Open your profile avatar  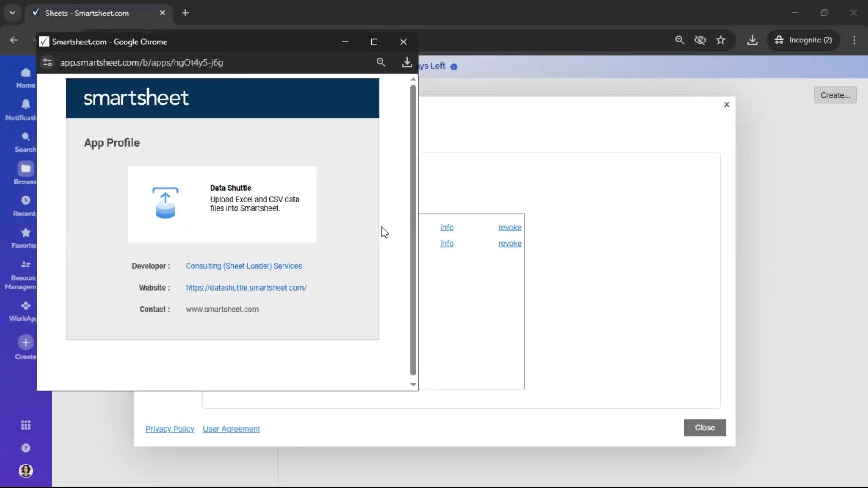pyautogui.click(x=26, y=471)
